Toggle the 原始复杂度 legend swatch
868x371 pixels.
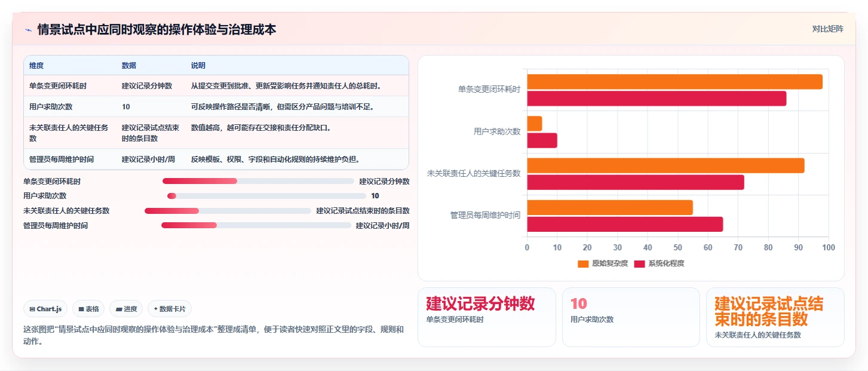[x=583, y=263]
